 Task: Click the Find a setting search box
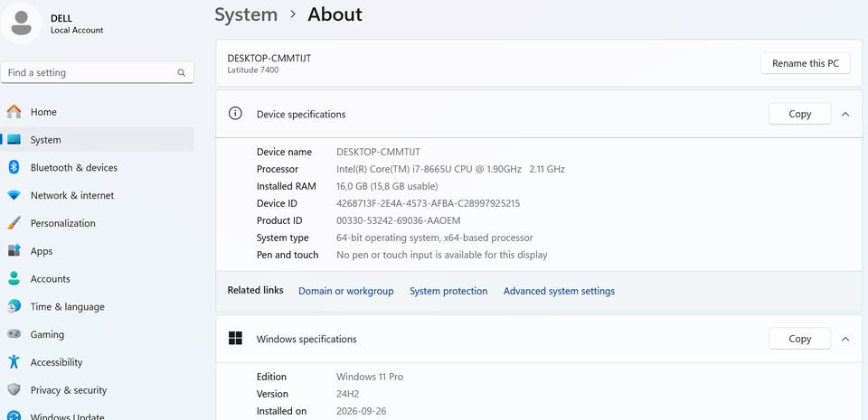[98, 72]
